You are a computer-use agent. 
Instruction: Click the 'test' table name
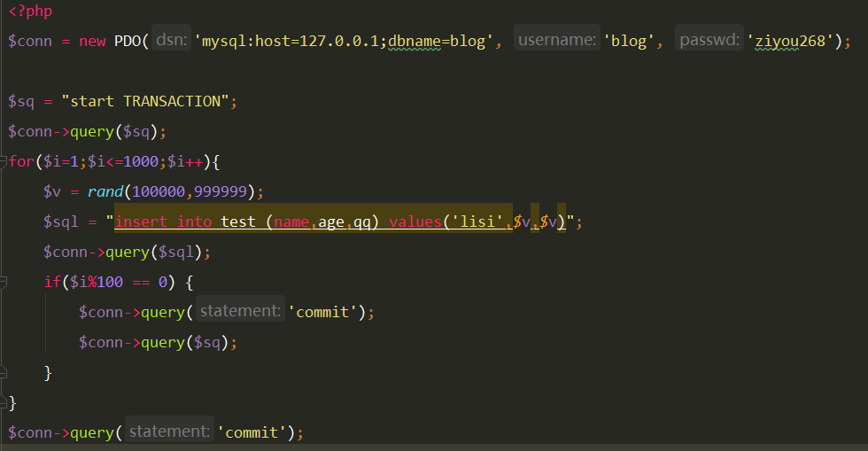pyautogui.click(x=238, y=222)
